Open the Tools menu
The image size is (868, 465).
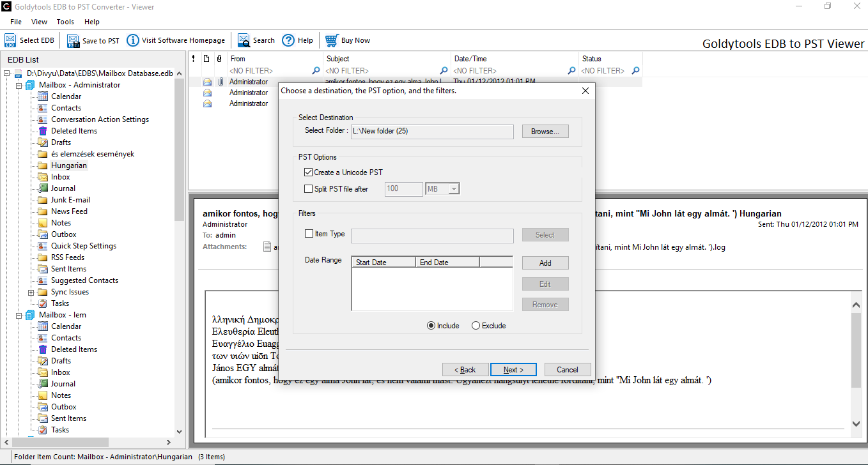65,22
